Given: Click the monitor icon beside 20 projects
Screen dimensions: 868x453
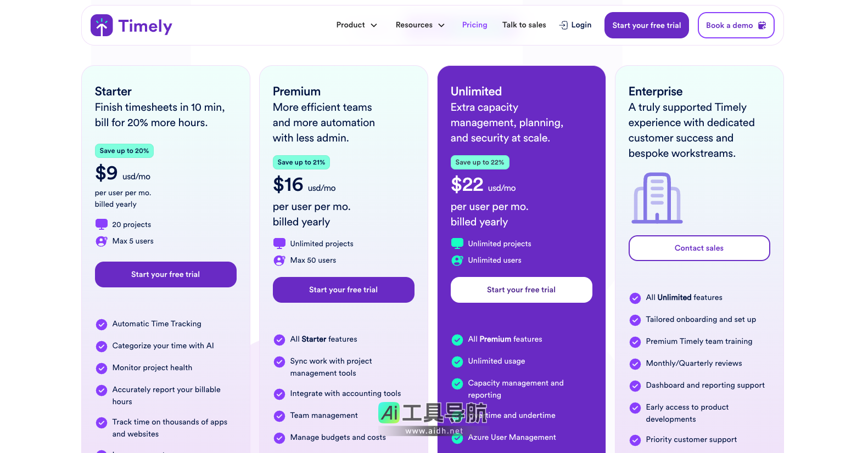Looking at the screenshot, I should 102,224.
